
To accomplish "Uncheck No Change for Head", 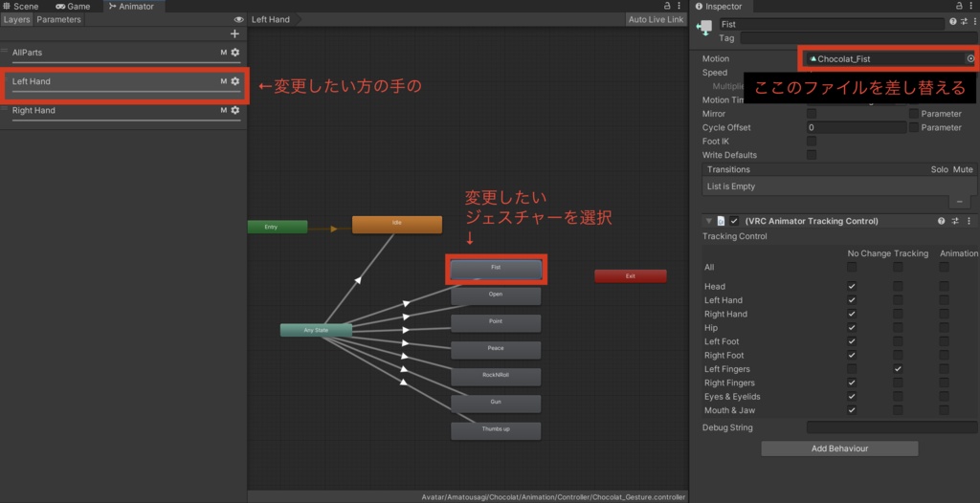I will [852, 286].
